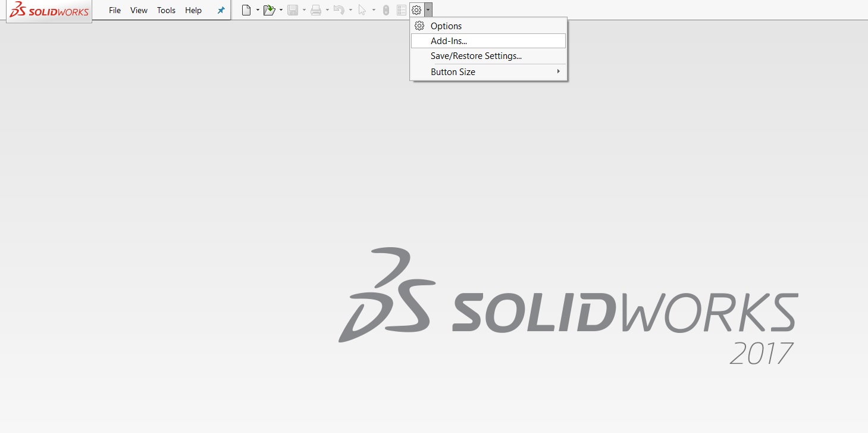Choose Options from the dropdown menu
The height and width of the screenshot is (433, 868).
tap(488, 26)
